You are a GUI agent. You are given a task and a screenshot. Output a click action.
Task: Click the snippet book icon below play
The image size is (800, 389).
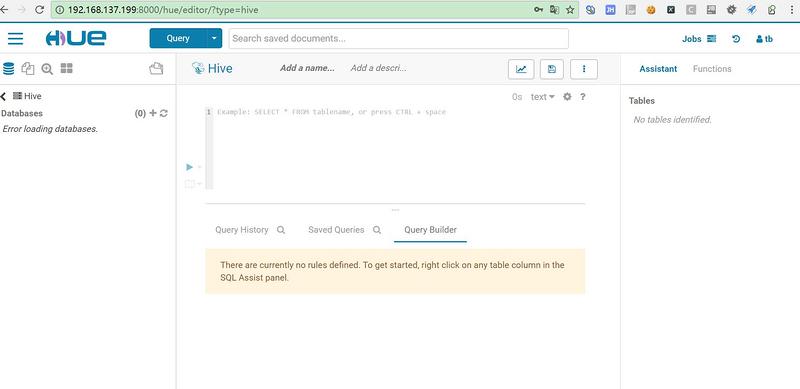189,184
